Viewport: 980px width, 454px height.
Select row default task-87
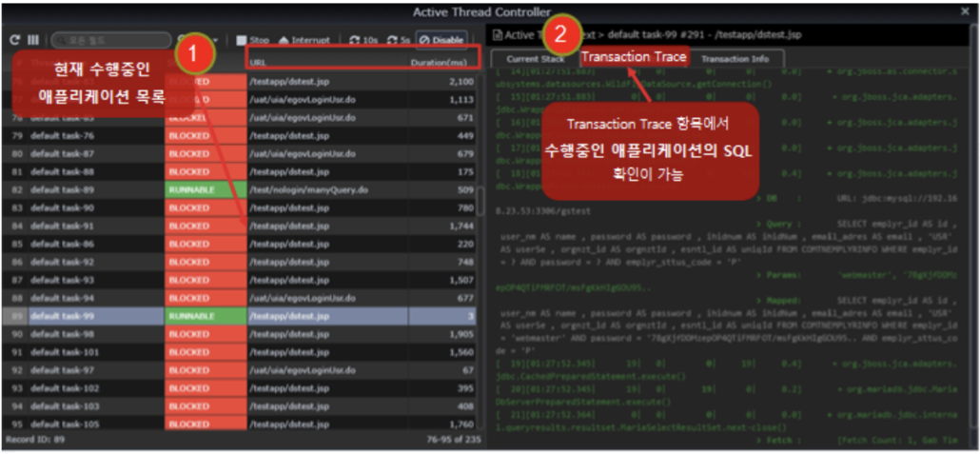coord(241,153)
